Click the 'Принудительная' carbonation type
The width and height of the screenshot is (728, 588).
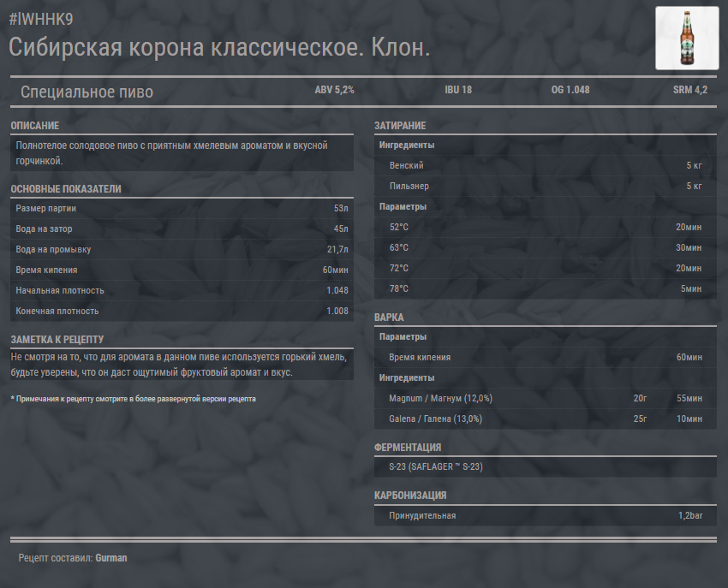pyautogui.click(x=422, y=515)
